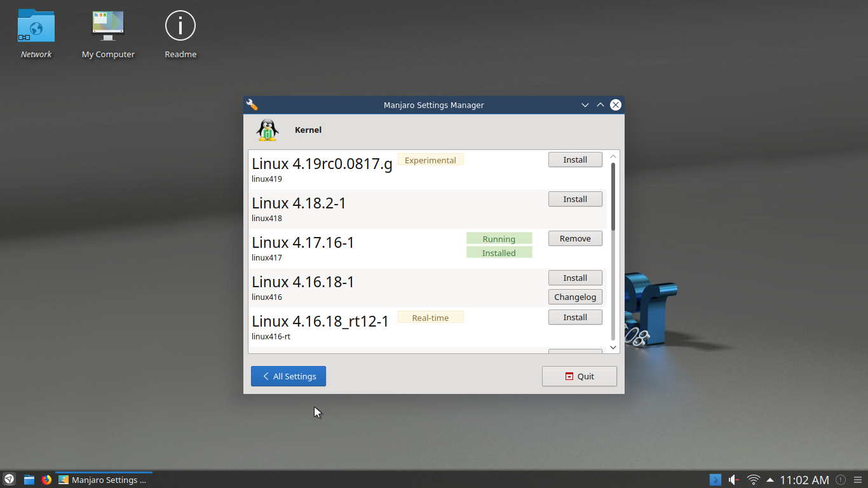Go back to All Settings
Screen dimensions: 868x488
(x=288, y=376)
